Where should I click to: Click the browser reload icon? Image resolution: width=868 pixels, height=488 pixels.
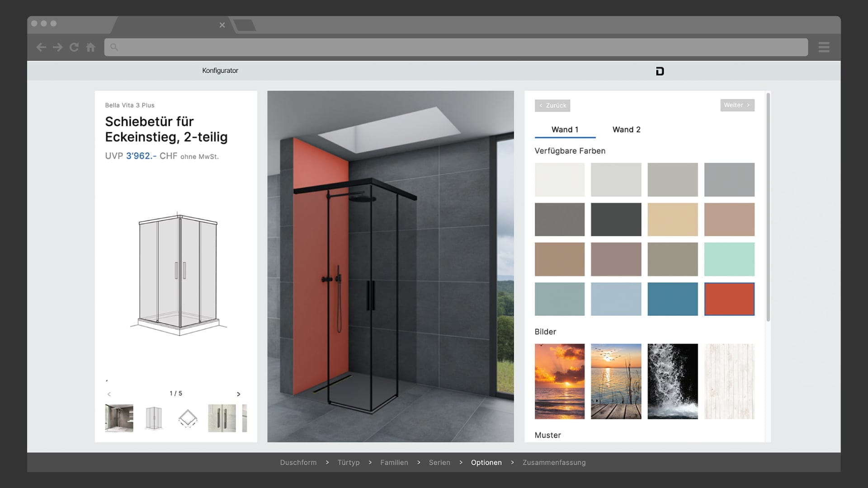pyautogui.click(x=74, y=47)
